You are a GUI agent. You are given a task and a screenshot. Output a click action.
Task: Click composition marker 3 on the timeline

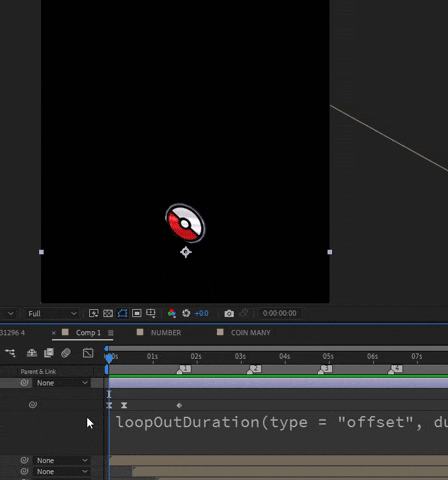[x=325, y=369]
